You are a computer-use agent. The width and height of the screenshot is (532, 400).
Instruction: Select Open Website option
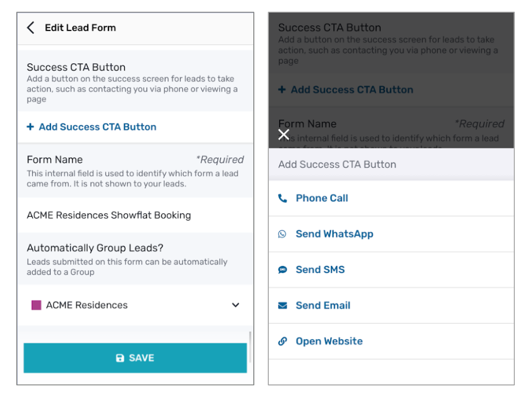pos(329,341)
